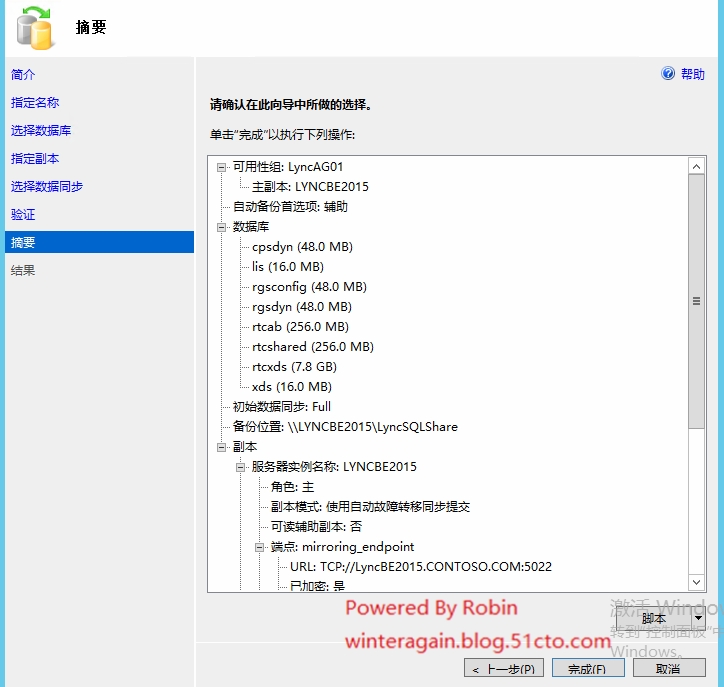Click the 取消 cancel button

(x=669, y=669)
